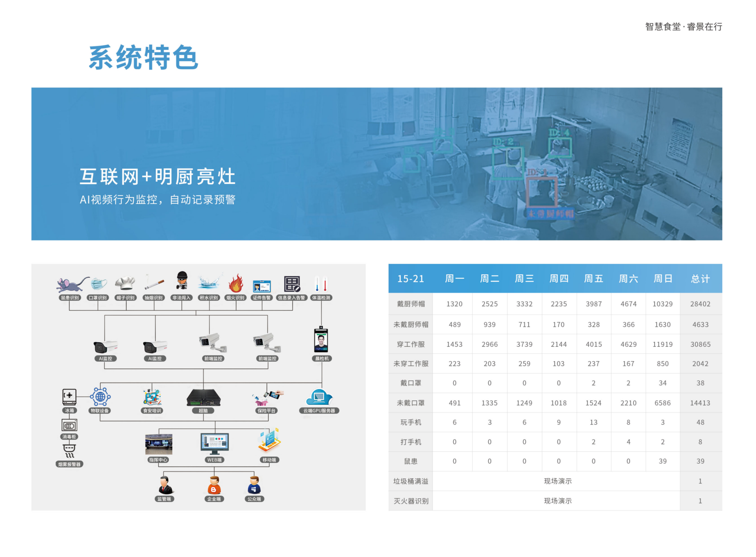Select the flame 烟火识别 icon
Screen dimensions: 756x557
coord(236,283)
